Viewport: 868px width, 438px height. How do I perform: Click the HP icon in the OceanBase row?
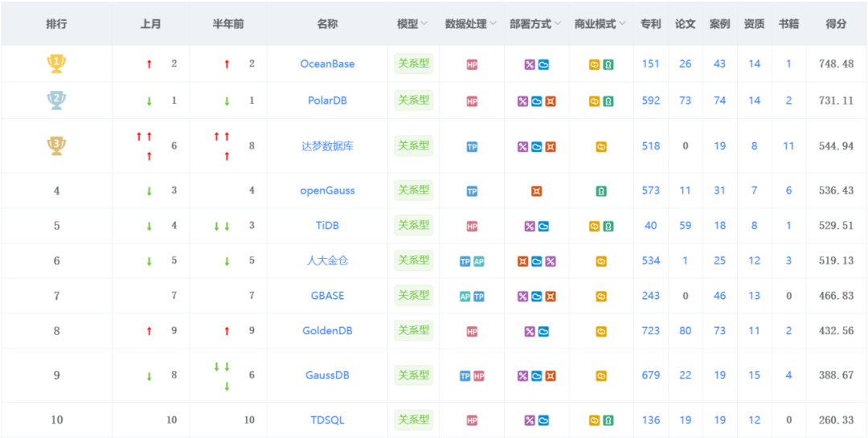(472, 64)
